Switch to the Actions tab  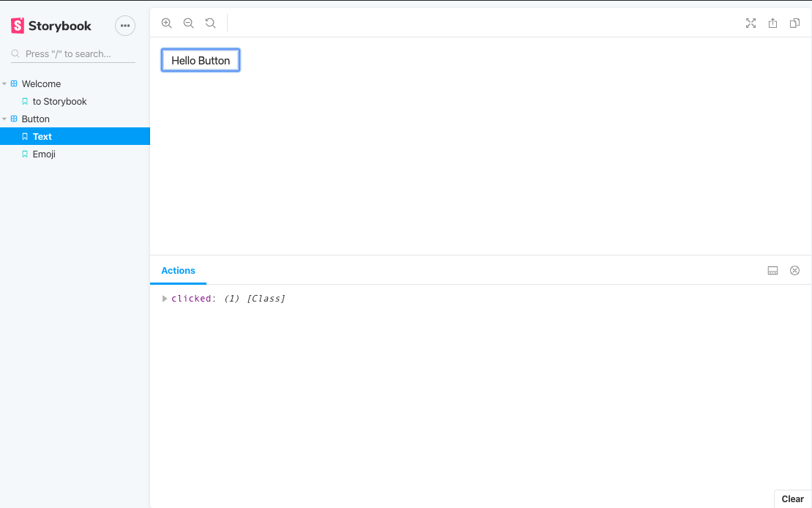pyautogui.click(x=178, y=271)
